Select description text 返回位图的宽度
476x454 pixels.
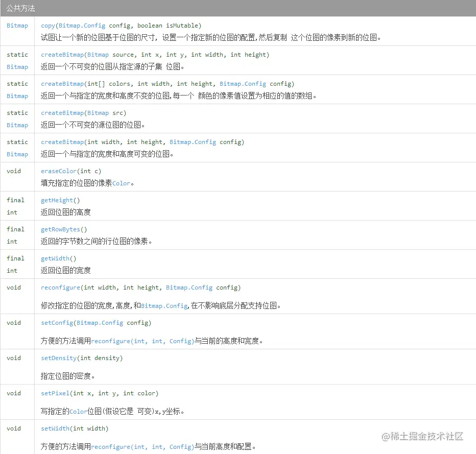click(x=65, y=270)
